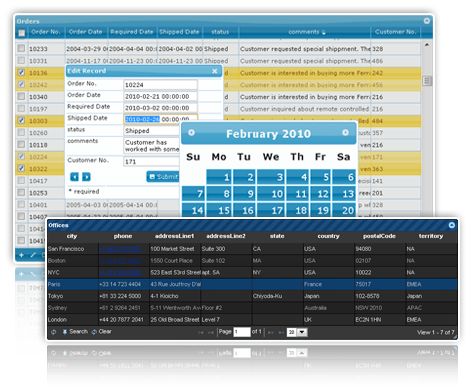470x390 pixels.
Task: Click customer number 328 in order 10233 row
Action: [x=378, y=49]
